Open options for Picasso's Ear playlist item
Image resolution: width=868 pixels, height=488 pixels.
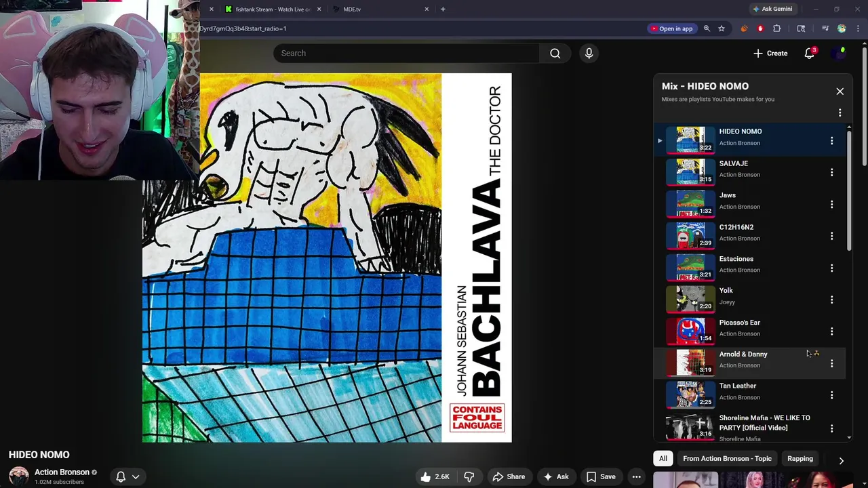point(831,331)
